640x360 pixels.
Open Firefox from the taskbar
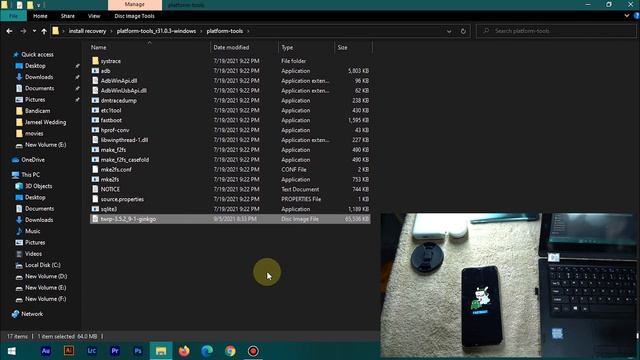(184, 351)
